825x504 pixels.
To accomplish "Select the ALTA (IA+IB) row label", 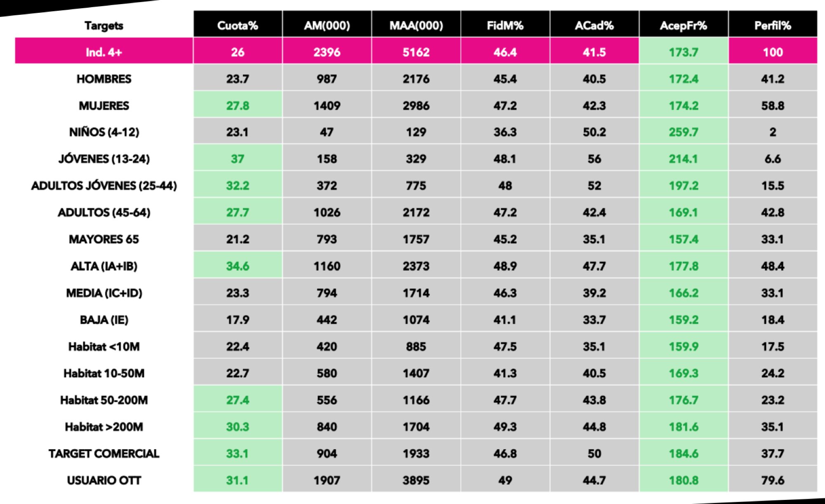I will [x=104, y=266].
